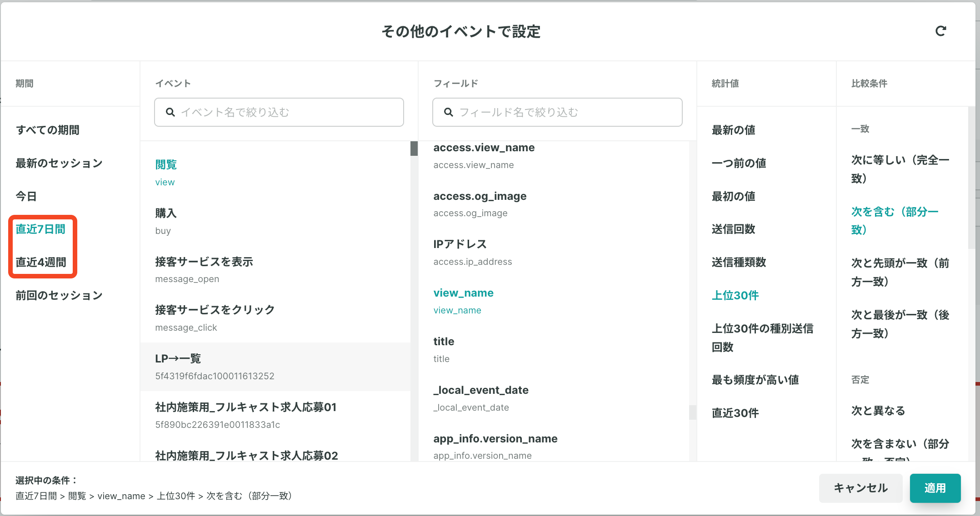Pick the 一つ前の値 statistic
This screenshot has height=516, width=980.
tap(739, 163)
